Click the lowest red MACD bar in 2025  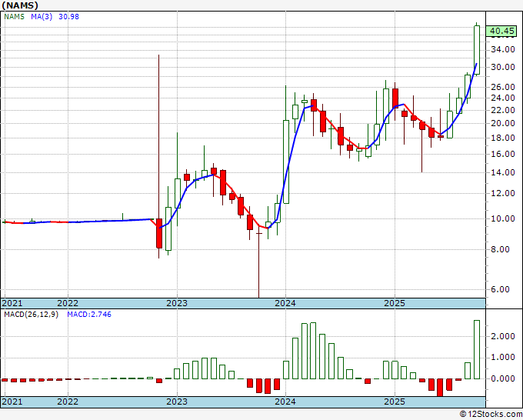[x=440, y=387]
